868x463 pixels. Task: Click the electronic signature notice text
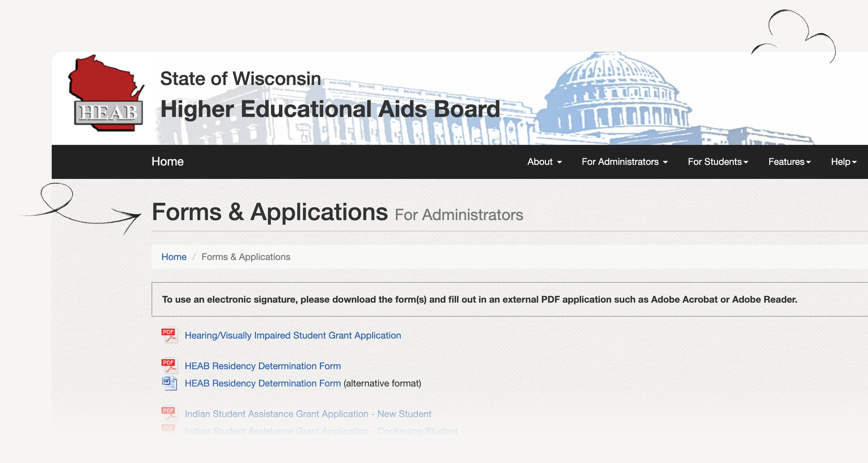(x=480, y=300)
